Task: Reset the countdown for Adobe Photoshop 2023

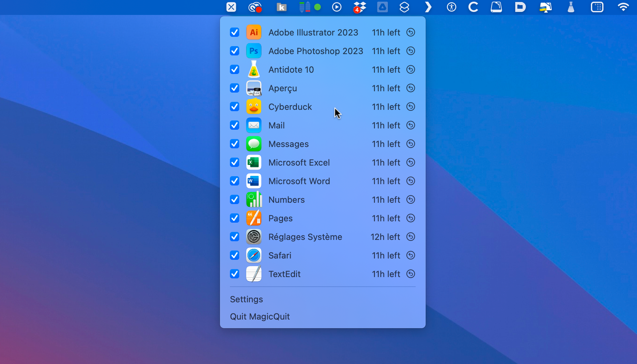Action: tap(410, 51)
